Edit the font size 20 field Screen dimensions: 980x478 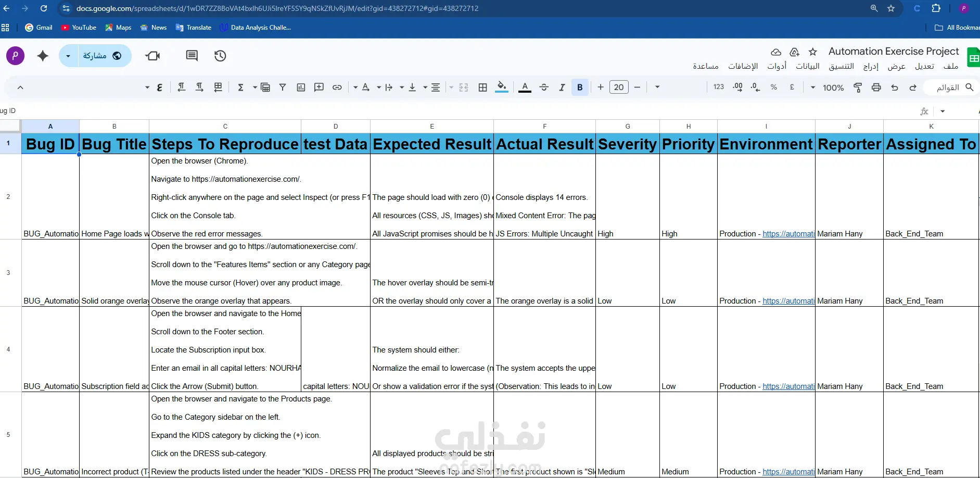coord(619,87)
